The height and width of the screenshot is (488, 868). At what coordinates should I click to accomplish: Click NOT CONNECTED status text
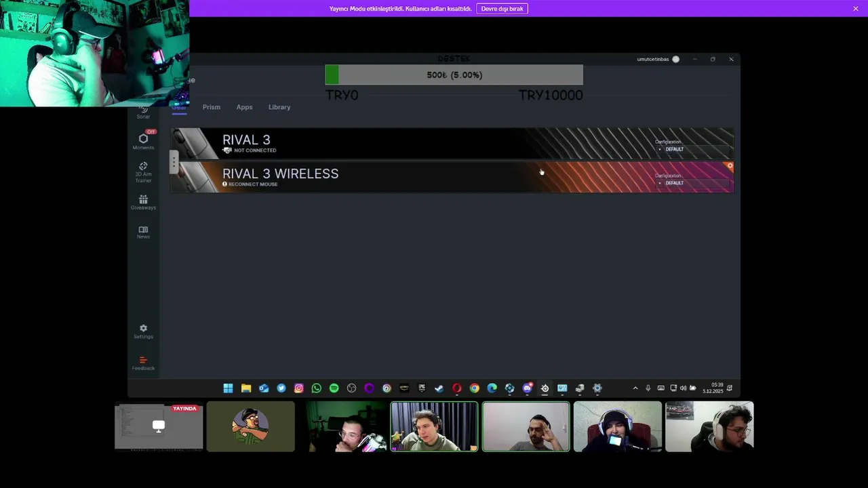[255, 150]
